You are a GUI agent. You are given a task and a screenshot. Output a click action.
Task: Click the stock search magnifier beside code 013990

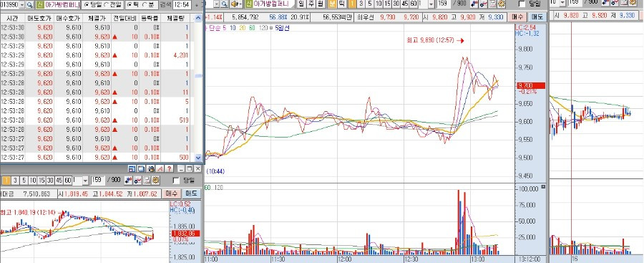click(x=29, y=4)
